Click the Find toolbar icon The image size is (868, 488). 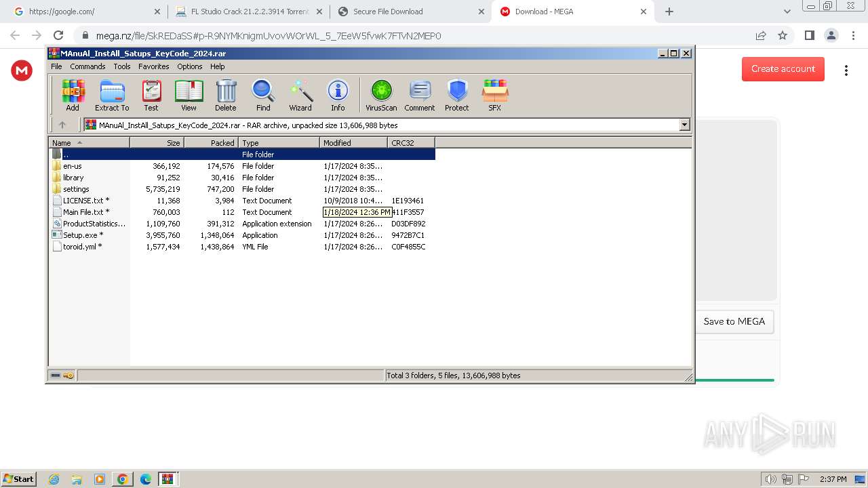(x=263, y=95)
